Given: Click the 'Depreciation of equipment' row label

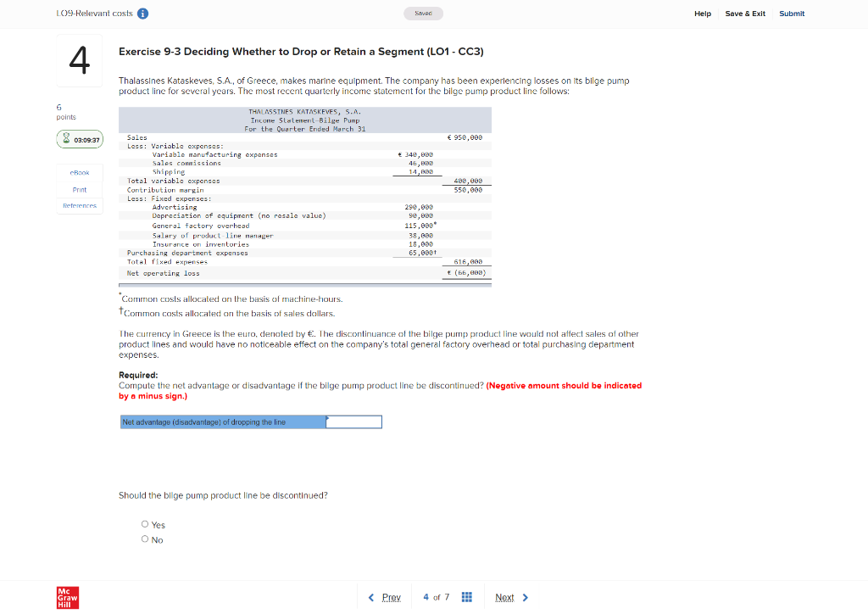Looking at the screenshot, I should pyautogui.click(x=239, y=215).
